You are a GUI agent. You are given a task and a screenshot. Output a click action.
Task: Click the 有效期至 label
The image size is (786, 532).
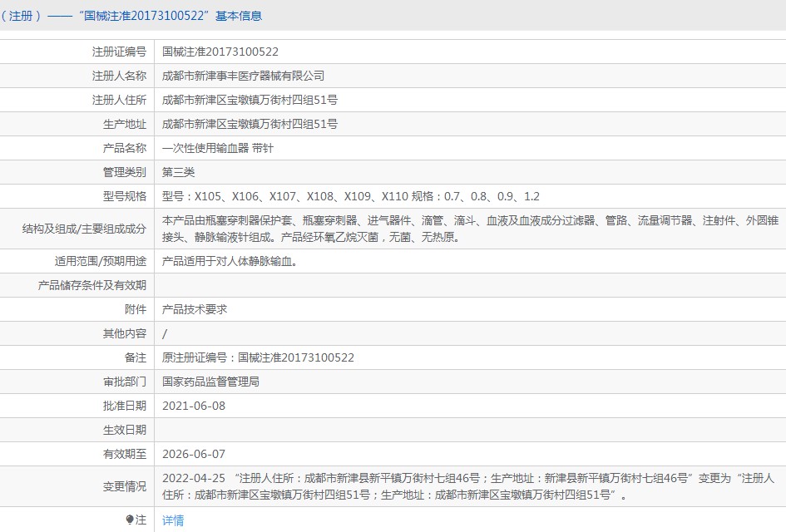[x=124, y=454]
